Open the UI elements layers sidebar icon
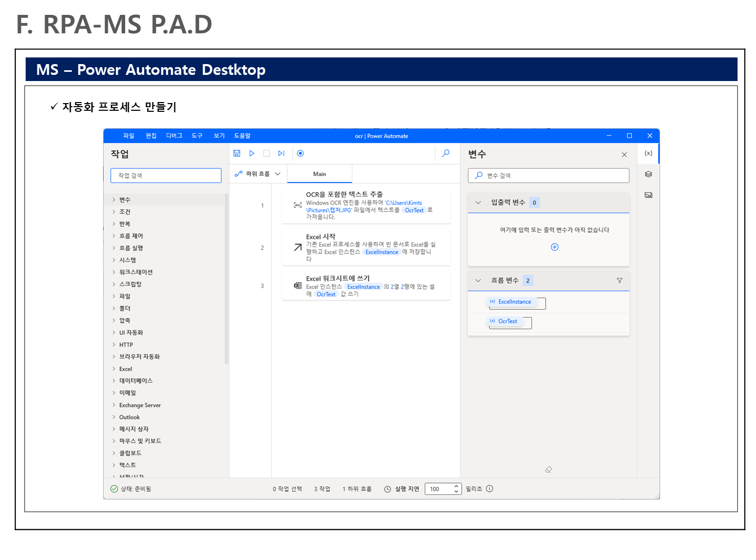This screenshot has width=756, height=560. 648,174
